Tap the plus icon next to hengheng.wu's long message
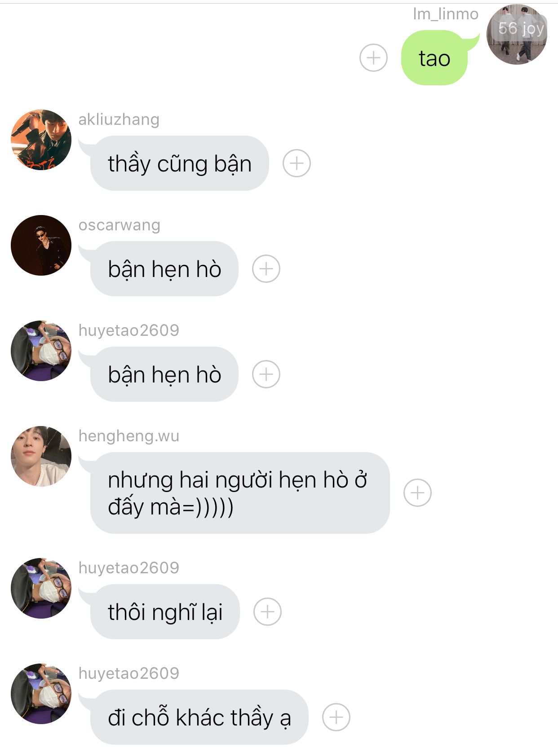558x756 pixels. click(x=417, y=493)
